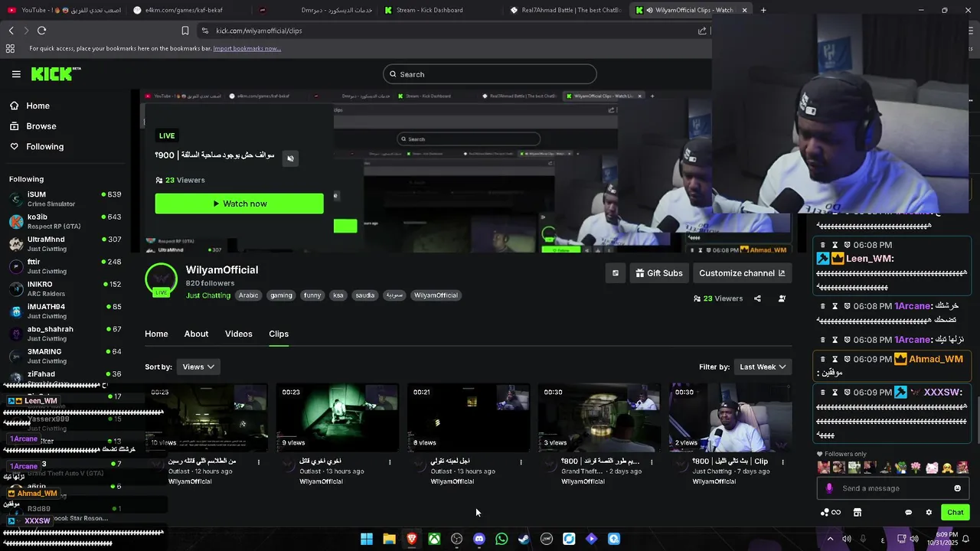
Task: Click the Browse sidebar icon
Action: click(15, 126)
